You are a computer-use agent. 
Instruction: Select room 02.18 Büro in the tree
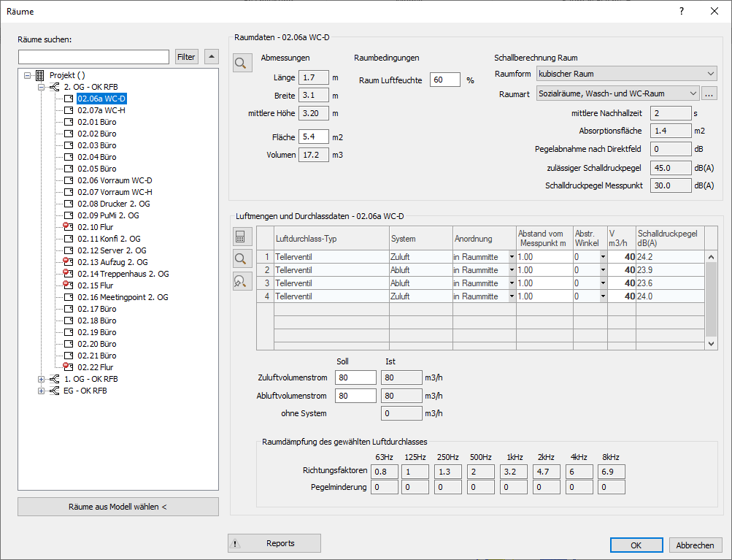click(x=96, y=321)
